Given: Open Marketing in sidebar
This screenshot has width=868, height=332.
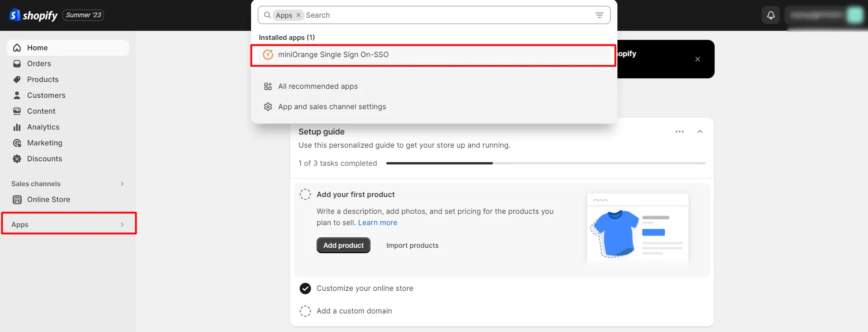Looking at the screenshot, I should click(x=68, y=143).
